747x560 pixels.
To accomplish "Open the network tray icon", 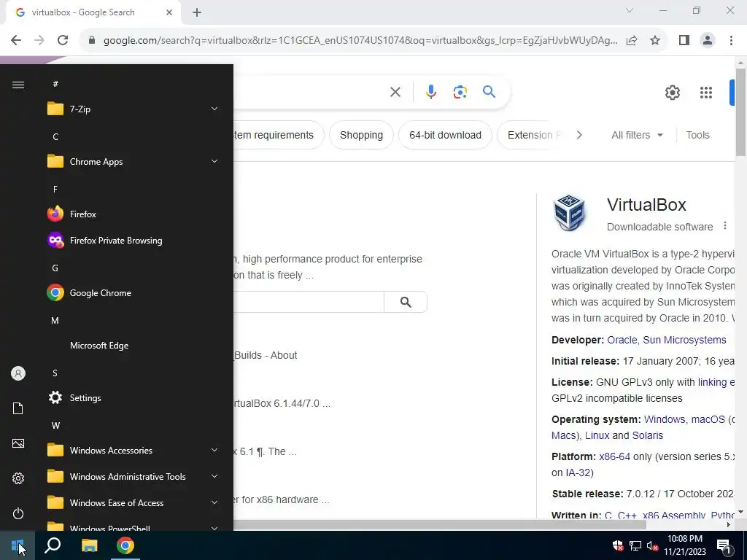I will tap(635, 545).
